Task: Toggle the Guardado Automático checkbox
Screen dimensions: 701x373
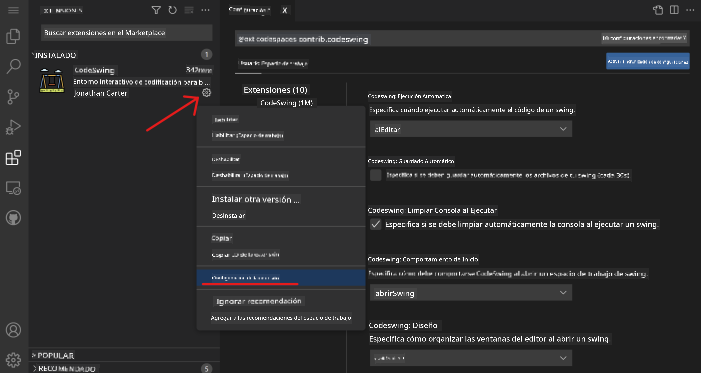Action: tap(376, 175)
